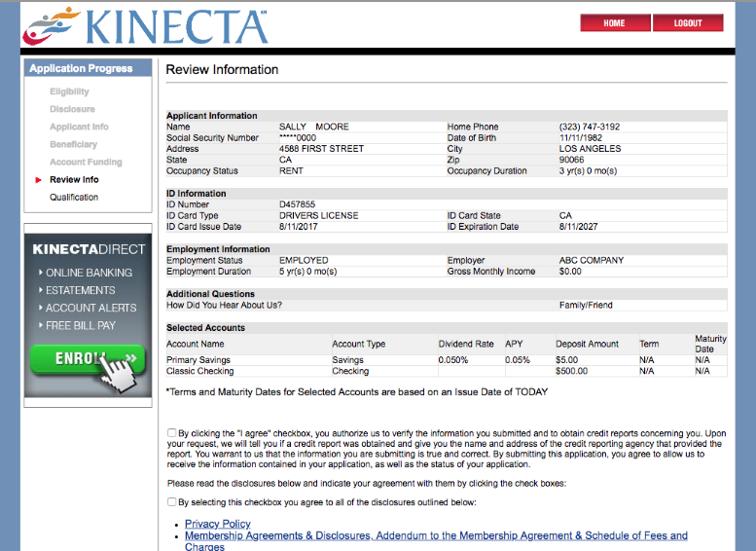This screenshot has height=551, width=756.
Task: Click ACCOUNT ALERTS in KinectaDirect panel
Action: (x=91, y=308)
